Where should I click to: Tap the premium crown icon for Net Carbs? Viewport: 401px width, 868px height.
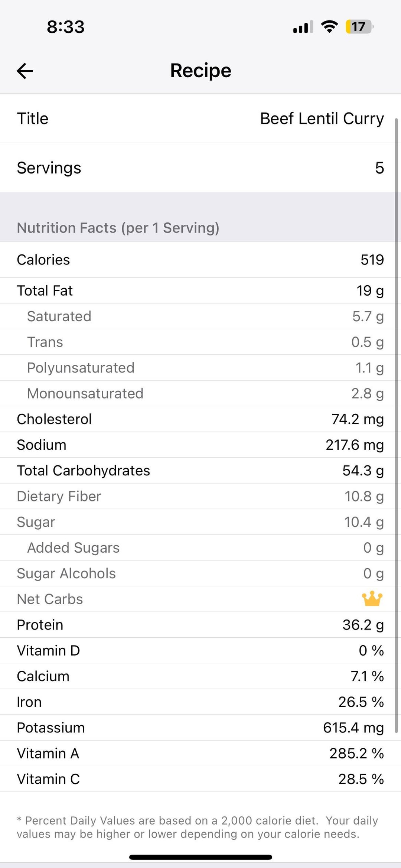click(372, 599)
